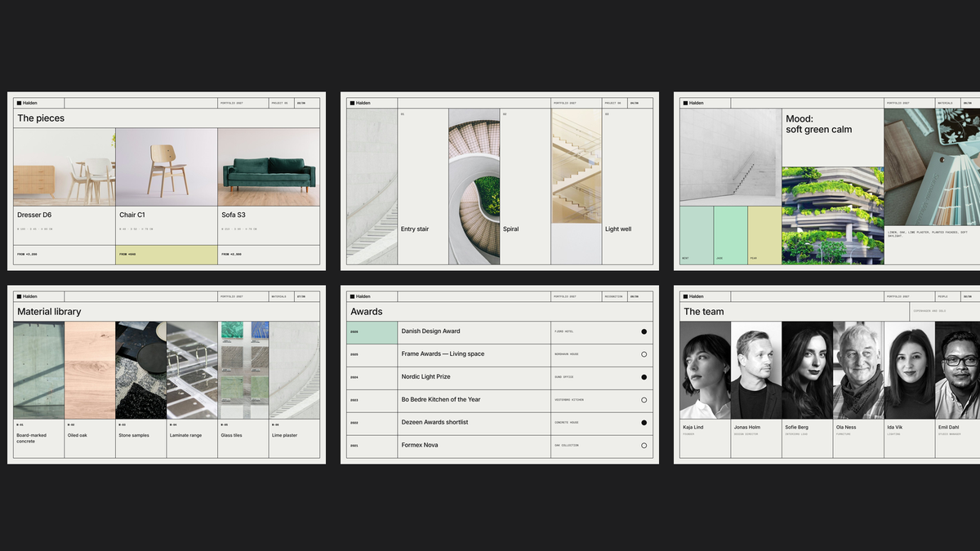Click the Halden logo on the stairs slide

pyautogui.click(x=360, y=103)
